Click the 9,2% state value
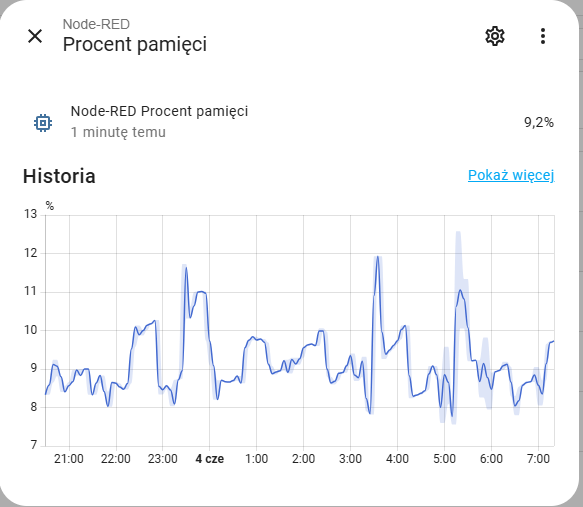 [x=539, y=122]
